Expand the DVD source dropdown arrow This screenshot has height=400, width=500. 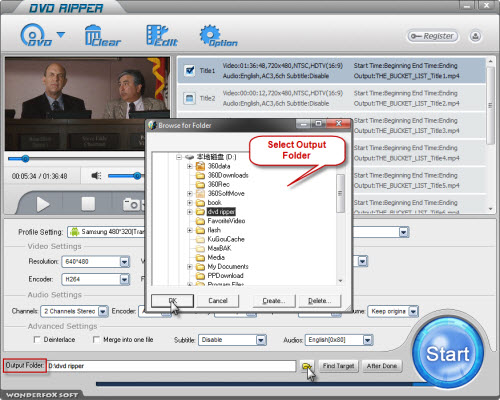click(x=61, y=34)
